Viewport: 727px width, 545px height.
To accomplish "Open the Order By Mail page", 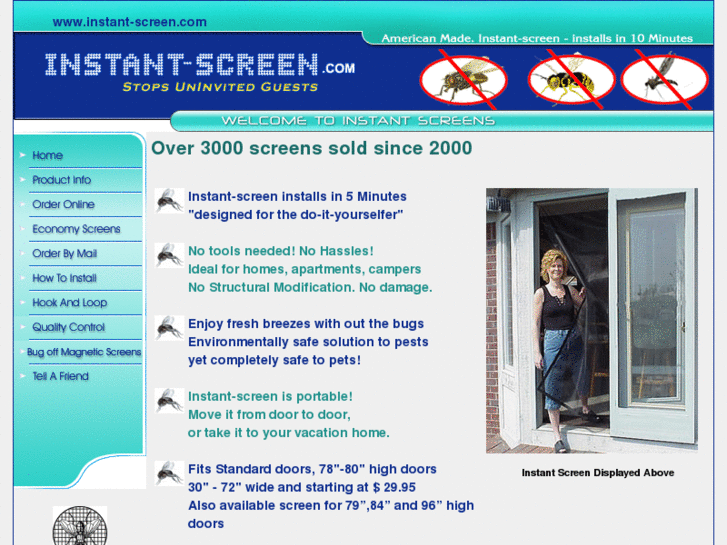I will click(x=64, y=254).
